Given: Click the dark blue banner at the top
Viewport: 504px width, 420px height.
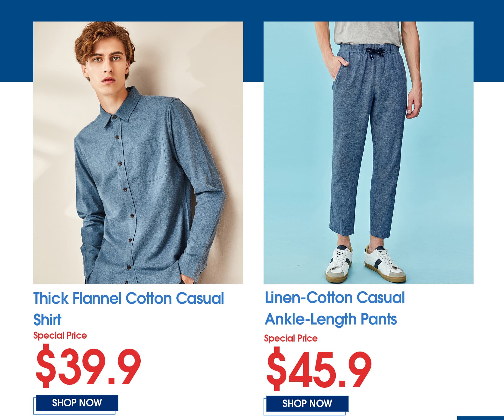Looking at the screenshot, I should point(252,10).
